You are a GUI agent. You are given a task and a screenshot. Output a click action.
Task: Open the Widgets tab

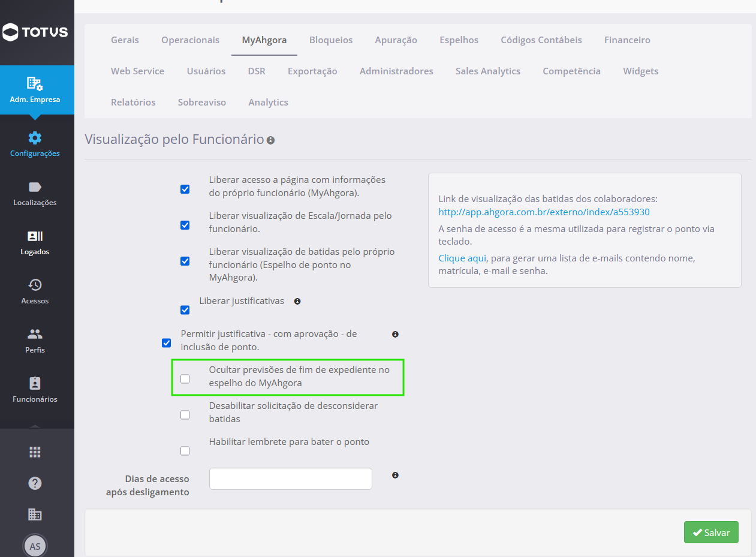641,71
